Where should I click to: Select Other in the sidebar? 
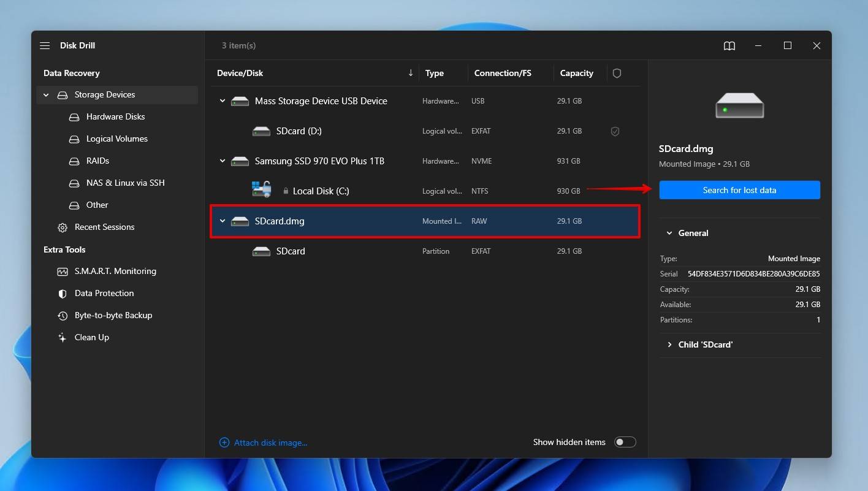97,205
